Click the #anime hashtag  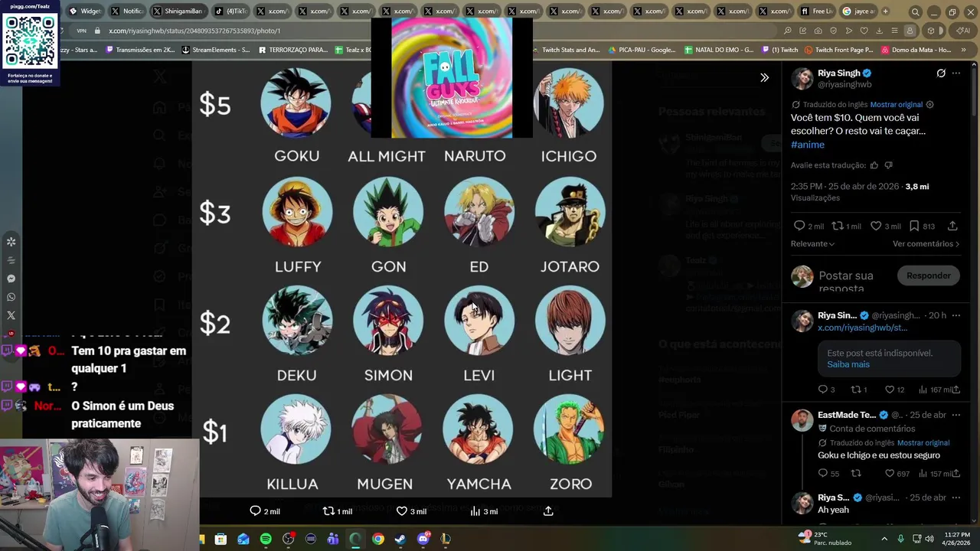click(808, 145)
